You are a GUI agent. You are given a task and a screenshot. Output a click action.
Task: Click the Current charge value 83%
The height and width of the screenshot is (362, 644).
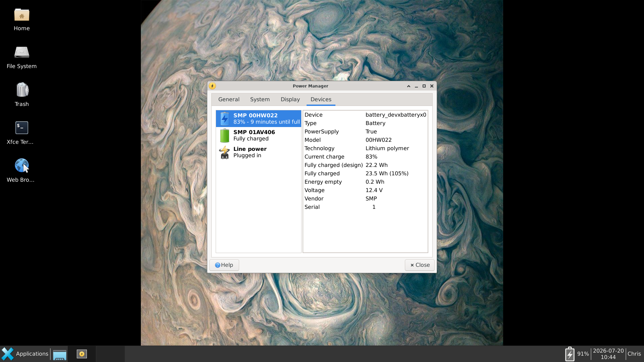[371, 157]
